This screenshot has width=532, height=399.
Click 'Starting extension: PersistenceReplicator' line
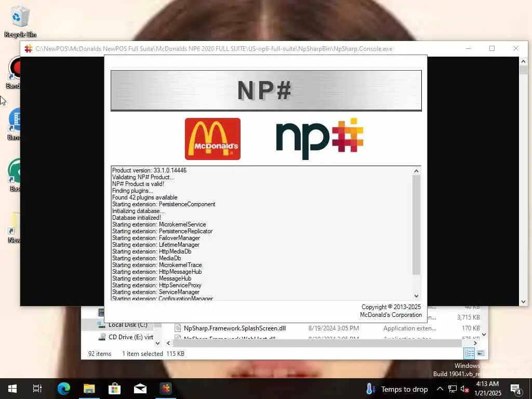pyautogui.click(x=162, y=231)
